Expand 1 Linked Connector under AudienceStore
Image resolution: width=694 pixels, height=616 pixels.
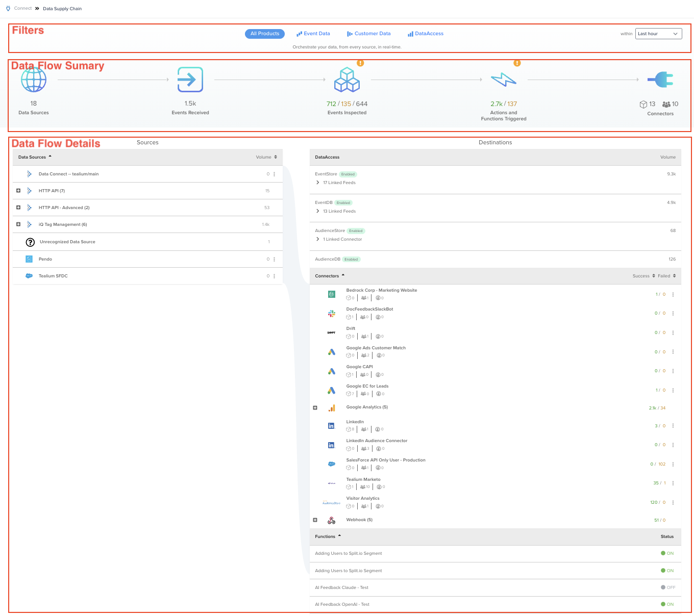coord(318,239)
